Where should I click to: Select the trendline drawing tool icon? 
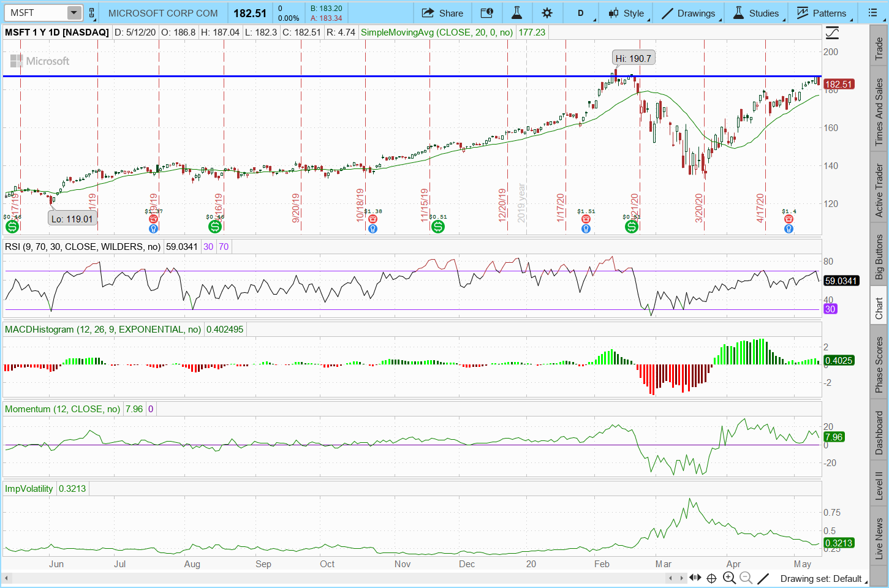[763, 578]
